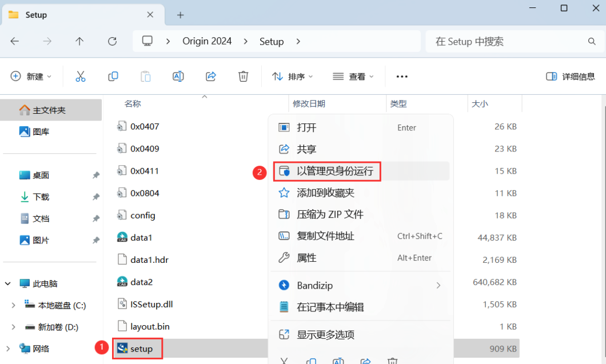Viewport: 606px width, 364px height.
Task: Open the 排序 sort dropdown
Action: pyautogui.click(x=293, y=77)
